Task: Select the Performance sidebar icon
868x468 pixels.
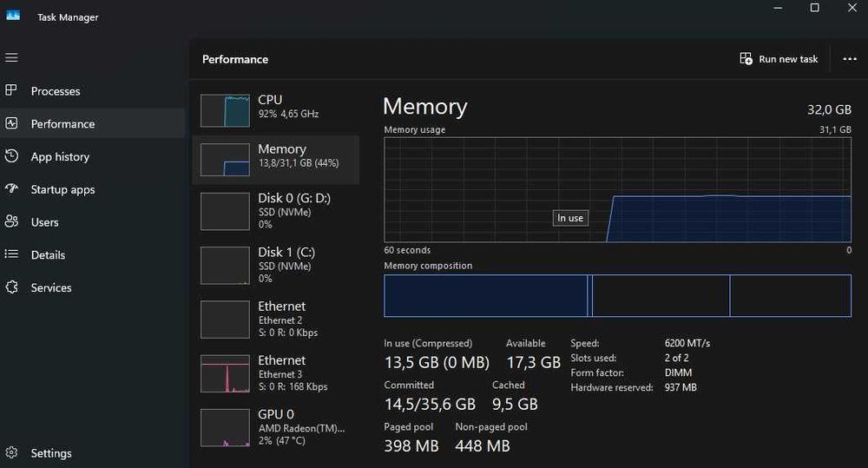Action: pos(11,124)
